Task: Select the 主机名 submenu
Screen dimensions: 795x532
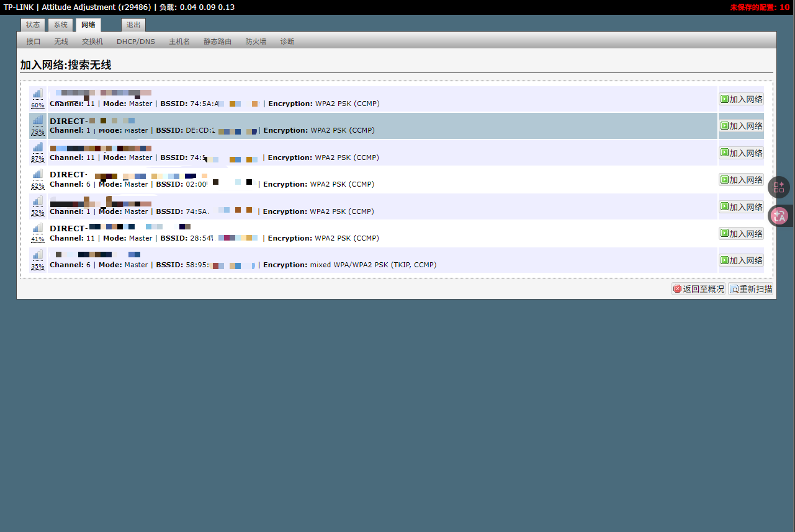Action: (179, 42)
